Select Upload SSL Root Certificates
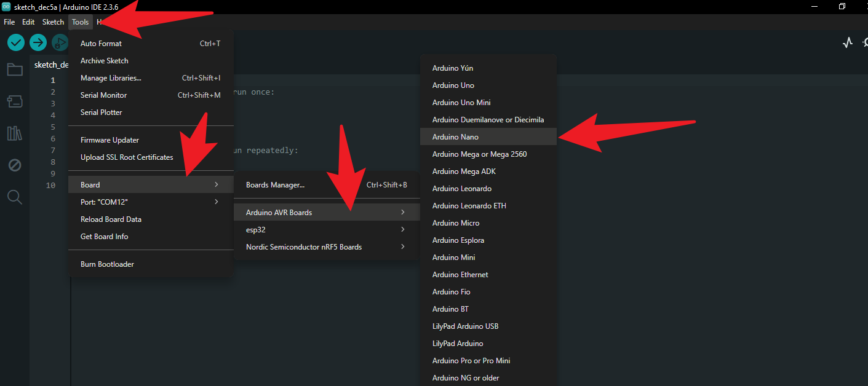The image size is (868, 386). 151,157
